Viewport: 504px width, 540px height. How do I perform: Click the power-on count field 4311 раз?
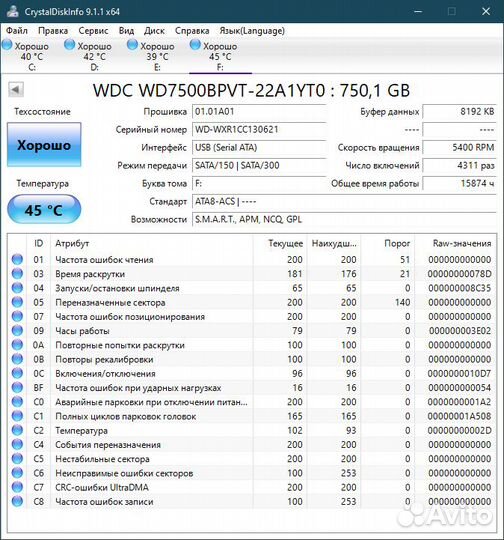coord(459,165)
